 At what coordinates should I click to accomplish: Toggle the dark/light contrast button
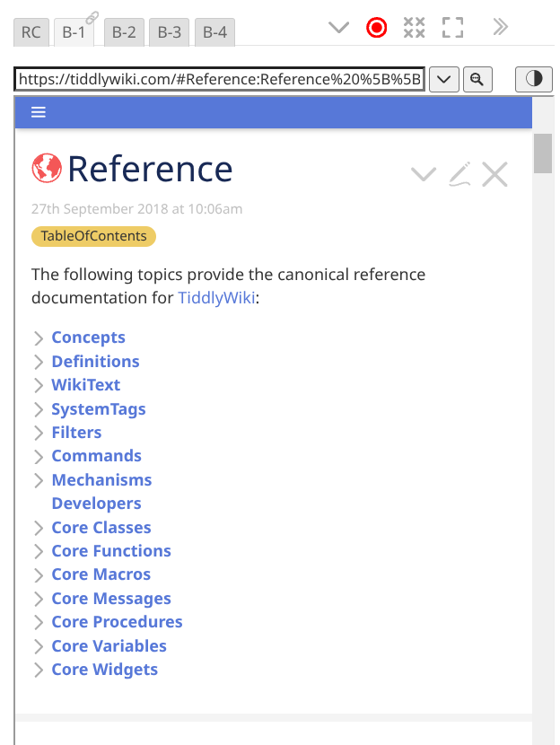tap(534, 79)
